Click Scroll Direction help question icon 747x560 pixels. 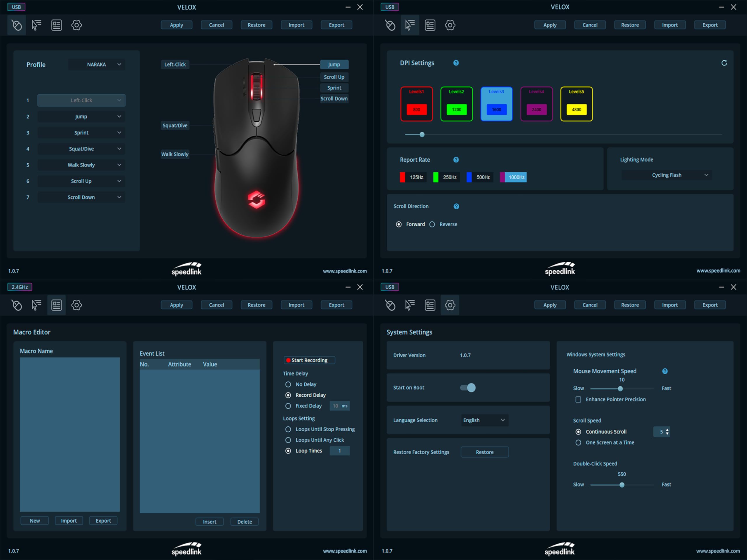tap(456, 206)
